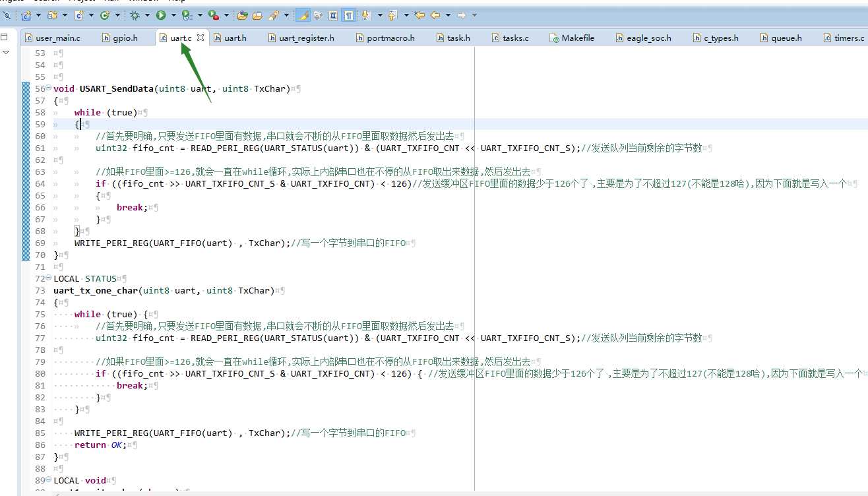
Task: Collapse USART_SendData function fold at line 56
Action: [49, 88]
